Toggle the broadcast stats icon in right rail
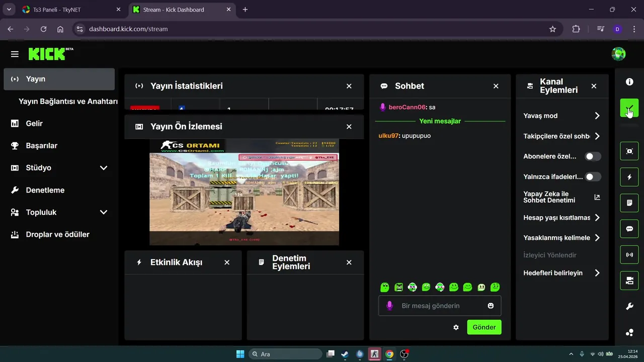 629,255
